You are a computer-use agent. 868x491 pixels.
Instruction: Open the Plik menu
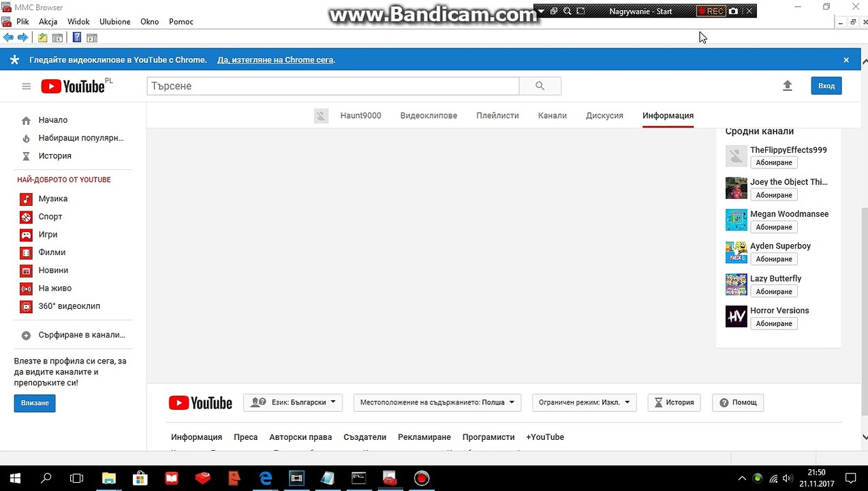pos(22,22)
